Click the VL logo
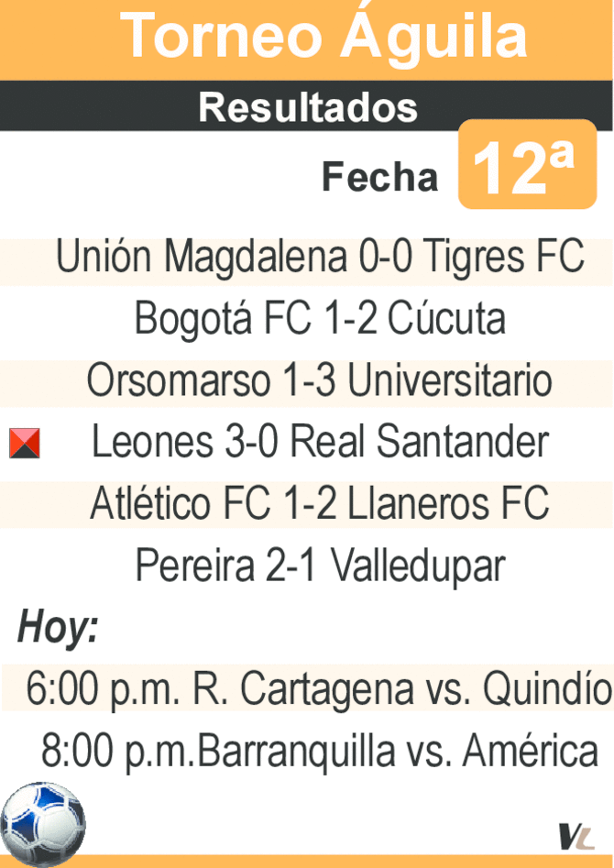Image resolution: width=614 pixels, height=868 pixels. pyautogui.click(x=576, y=837)
